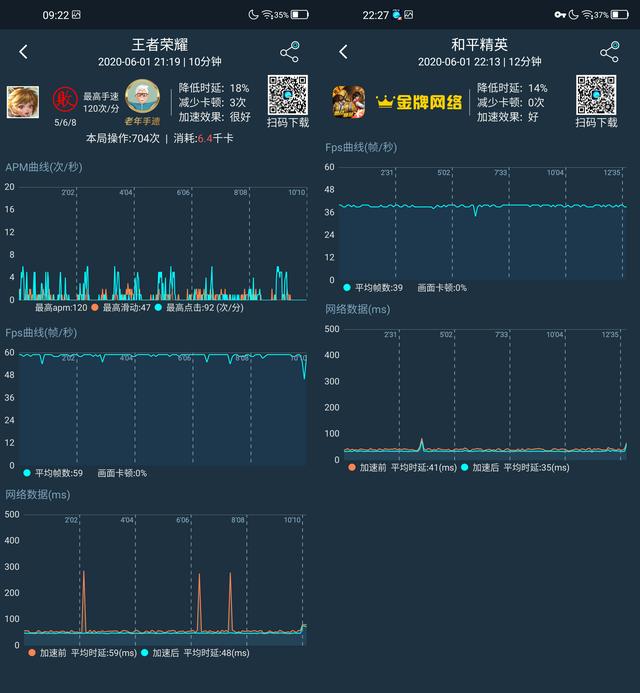Image resolution: width=640 pixels, height=693 pixels.
Task: Tap the 6'06 marker on APM chart
Action: tap(183, 192)
